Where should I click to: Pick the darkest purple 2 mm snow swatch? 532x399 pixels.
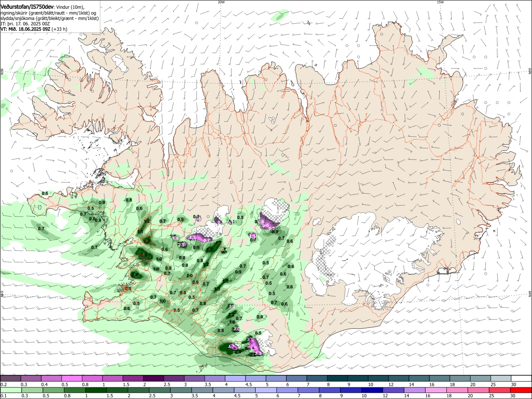coord(153,378)
